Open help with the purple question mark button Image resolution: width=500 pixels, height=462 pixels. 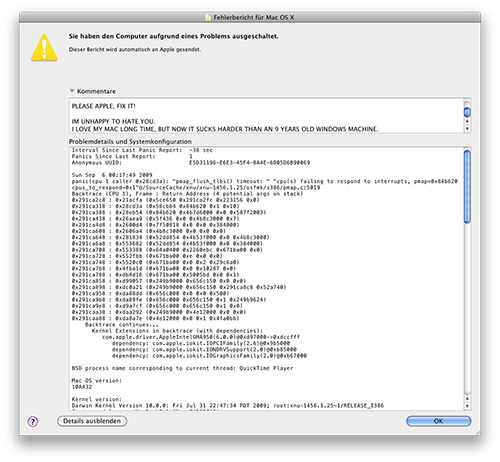coord(33,422)
